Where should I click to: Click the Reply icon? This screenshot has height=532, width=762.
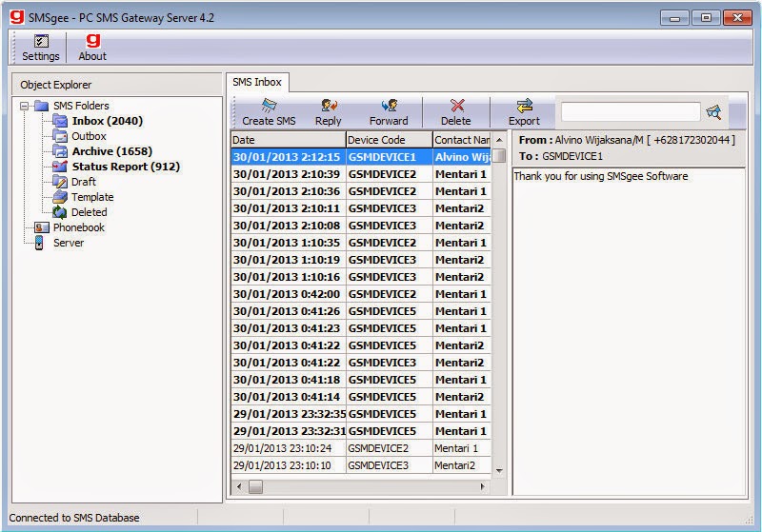click(x=329, y=106)
